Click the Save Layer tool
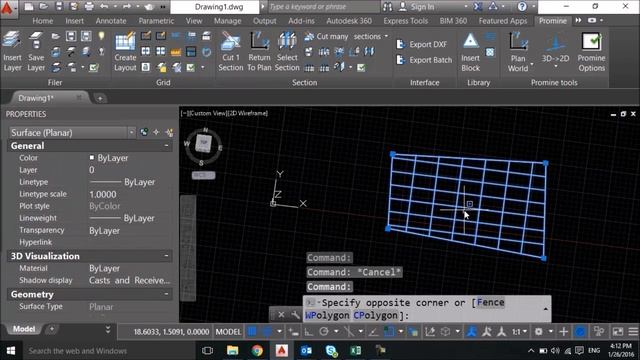The width and height of the screenshot is (640, 360). click(x=36, y=51)
